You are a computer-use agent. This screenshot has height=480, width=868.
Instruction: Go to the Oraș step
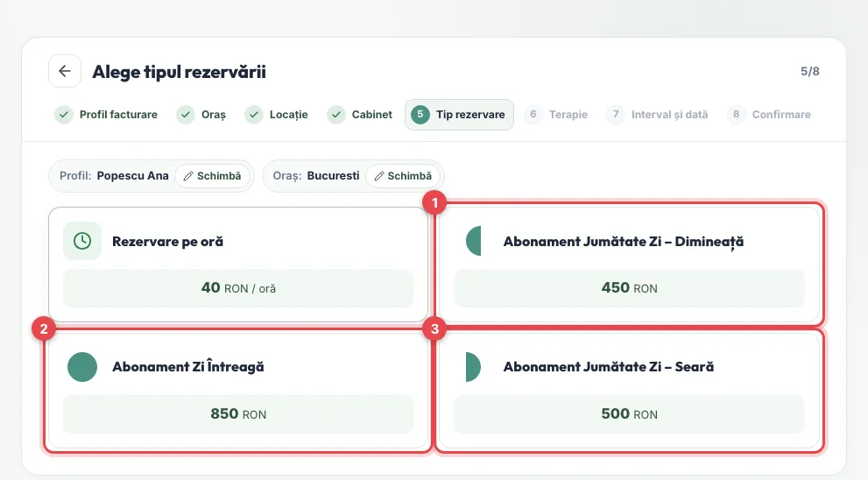201,115
